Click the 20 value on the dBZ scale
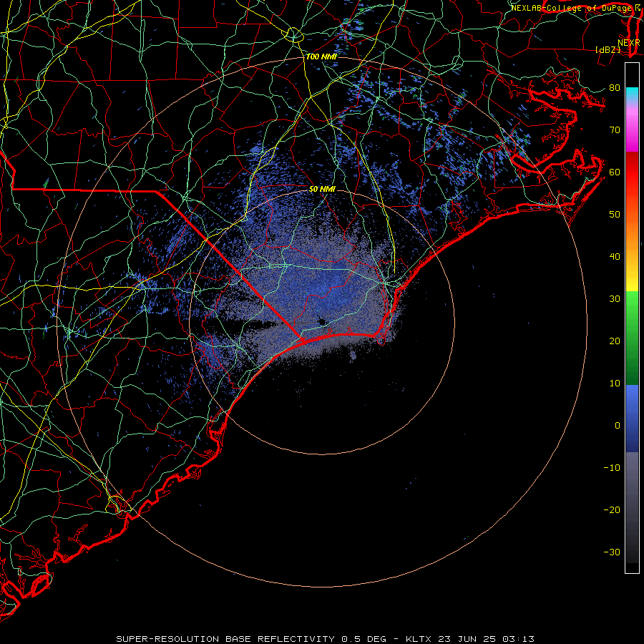Viewport: 644px width, 644px height. click(615, 341)
